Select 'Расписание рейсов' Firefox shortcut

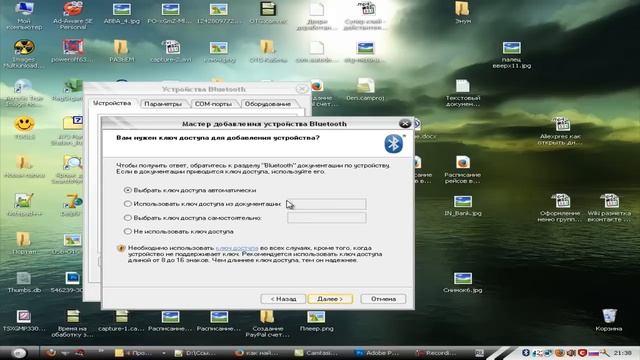pyautogui.click(x=462, y=170)
